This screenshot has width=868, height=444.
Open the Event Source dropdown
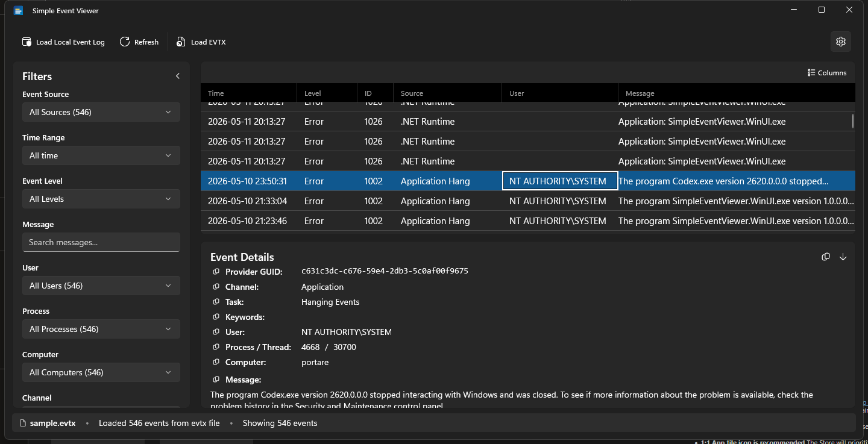(x=101, y=112)
